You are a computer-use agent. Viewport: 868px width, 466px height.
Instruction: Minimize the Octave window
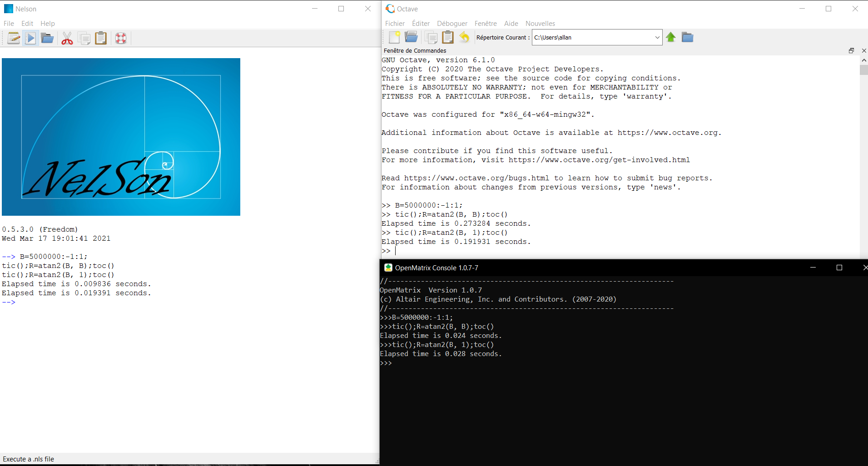point(802,9)
